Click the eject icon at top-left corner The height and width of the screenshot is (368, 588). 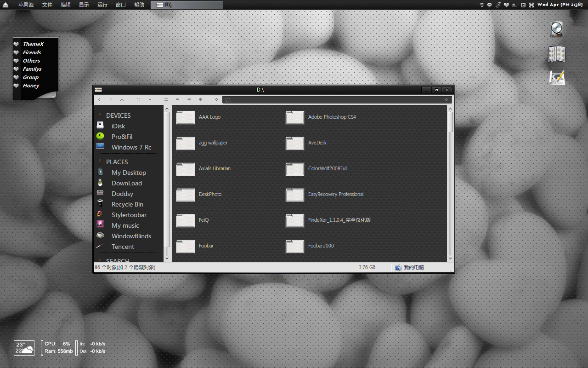pyautogui.click(x=6, y=5)
